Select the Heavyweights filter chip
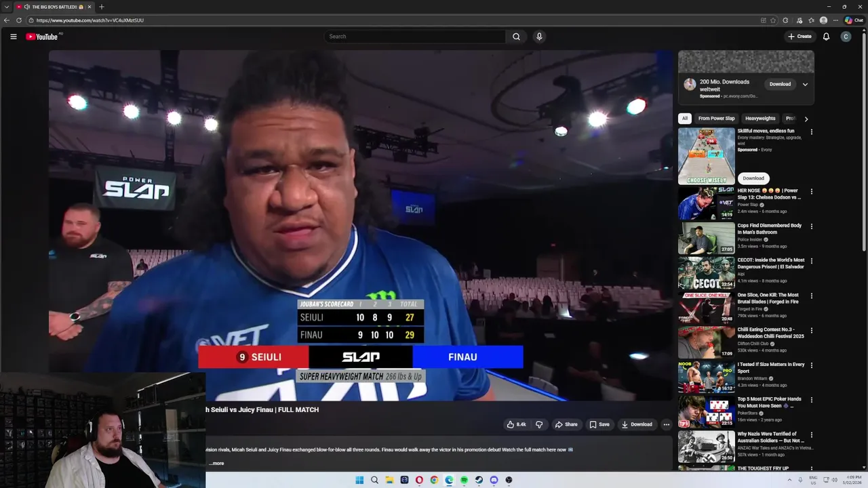Screen dimensions: 868x488 (x=760, y=119)
